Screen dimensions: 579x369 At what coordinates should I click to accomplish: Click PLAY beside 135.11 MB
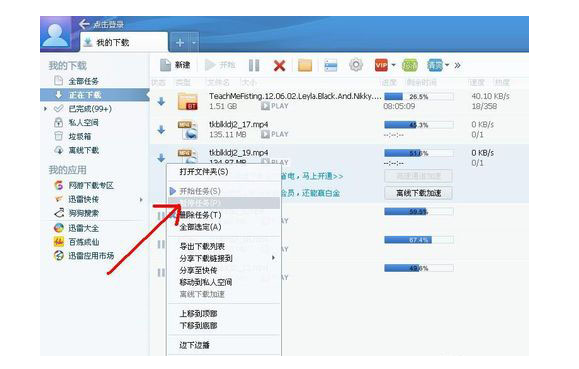(275, 134)
